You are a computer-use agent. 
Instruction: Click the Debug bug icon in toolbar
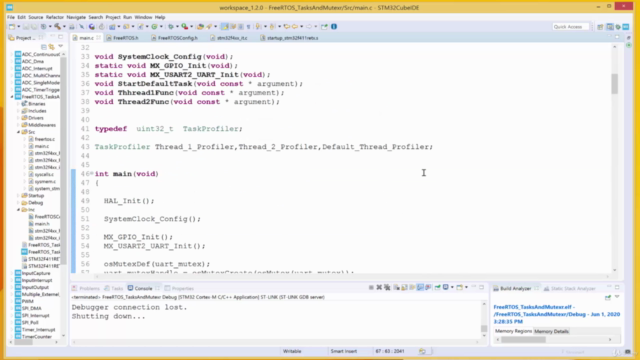coord(171,27)
